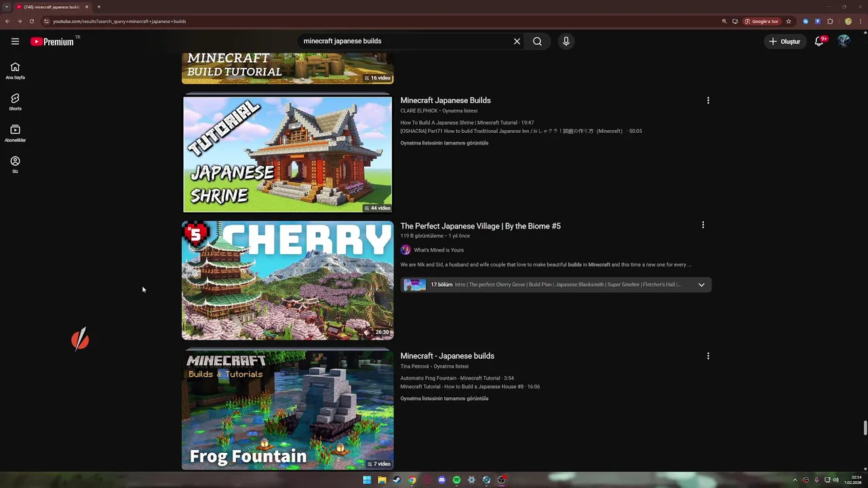
Task: Click the page vertical scrollbar thumb
Action: tap(865, 428)
